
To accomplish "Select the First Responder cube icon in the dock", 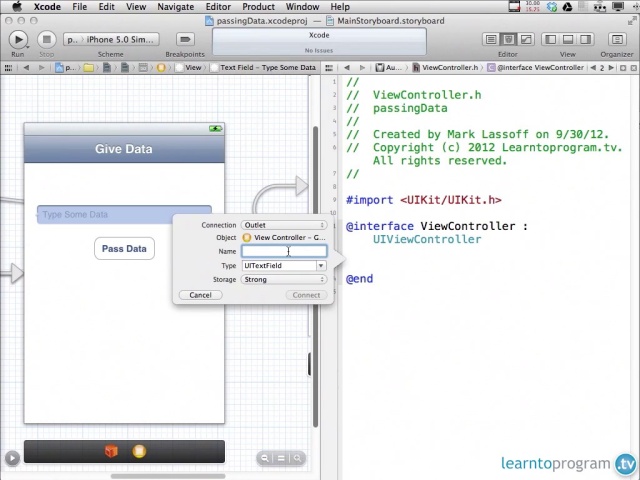I will click(111, 451).
